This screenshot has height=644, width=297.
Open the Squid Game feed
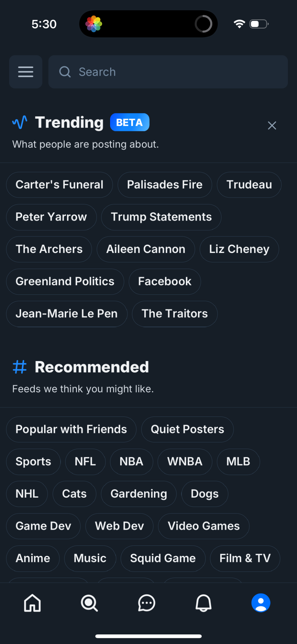coord(163,558)
